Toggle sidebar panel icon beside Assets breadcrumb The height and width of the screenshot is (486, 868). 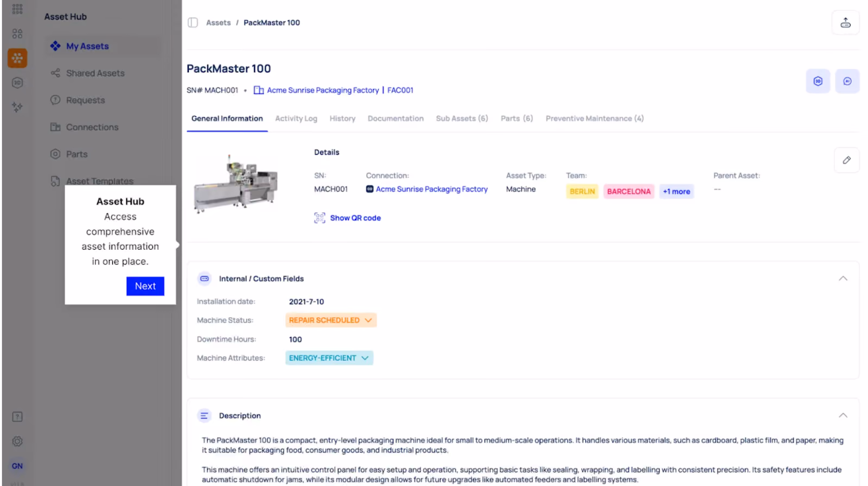[193, 23]
